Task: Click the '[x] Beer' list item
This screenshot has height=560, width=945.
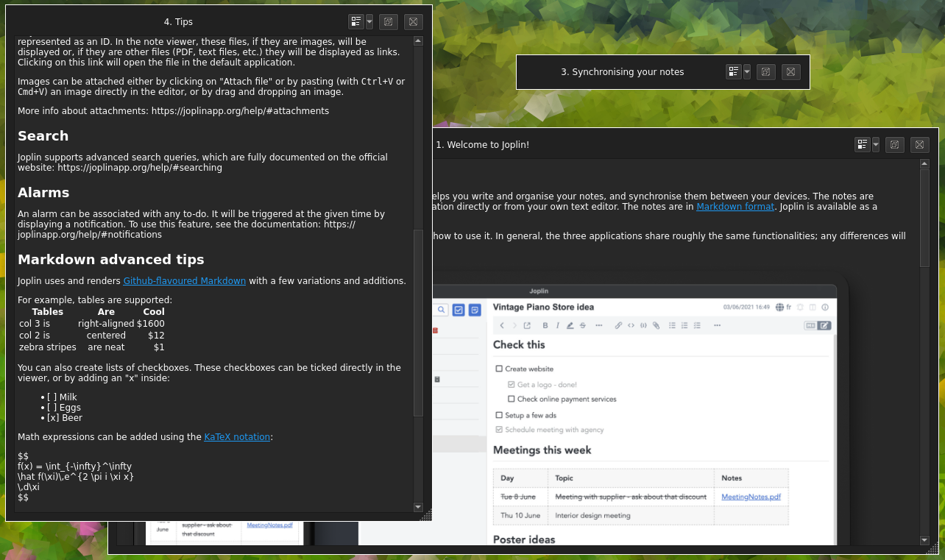Action: [x=65, y=418]
